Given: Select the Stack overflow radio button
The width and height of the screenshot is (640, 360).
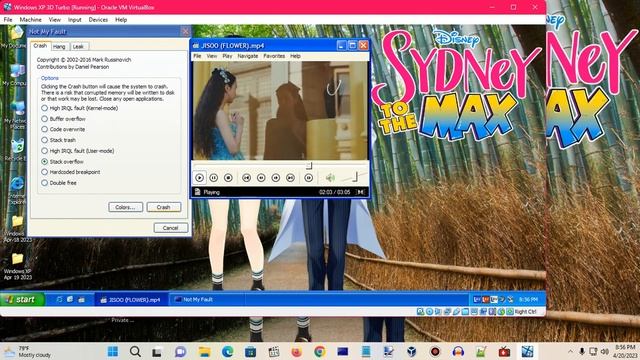Looking at the screenshot, I should coord(44,162).
